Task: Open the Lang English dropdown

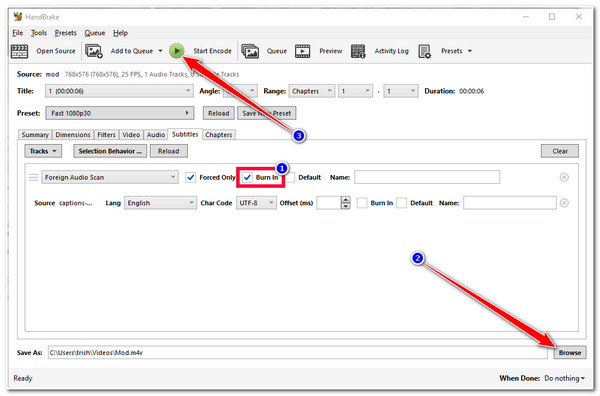Action: [160, 203]
